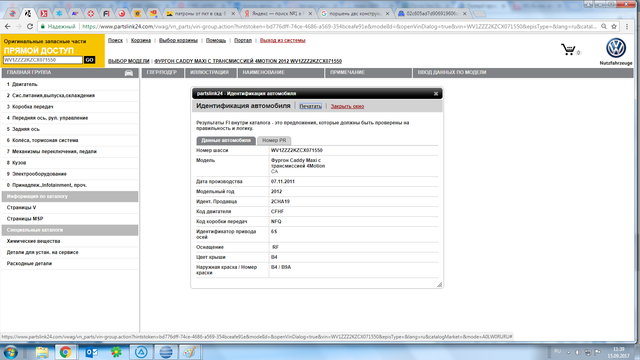Open the Chrome menu with the three-dot button

pos(627,26)
